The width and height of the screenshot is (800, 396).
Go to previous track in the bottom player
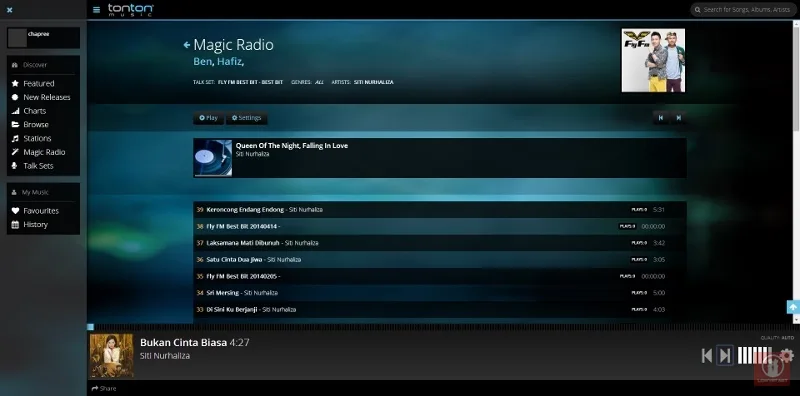(x=707, y=356)
